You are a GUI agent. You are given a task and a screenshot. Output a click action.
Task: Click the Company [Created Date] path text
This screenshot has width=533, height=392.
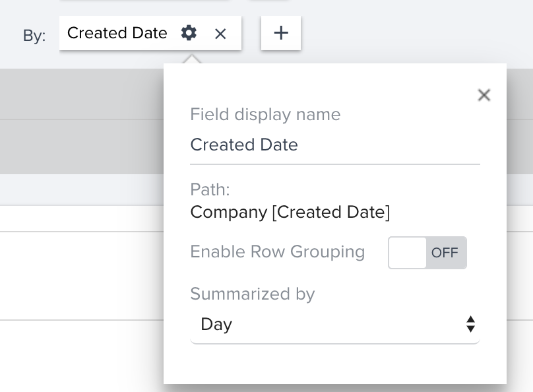coord(290,212)
